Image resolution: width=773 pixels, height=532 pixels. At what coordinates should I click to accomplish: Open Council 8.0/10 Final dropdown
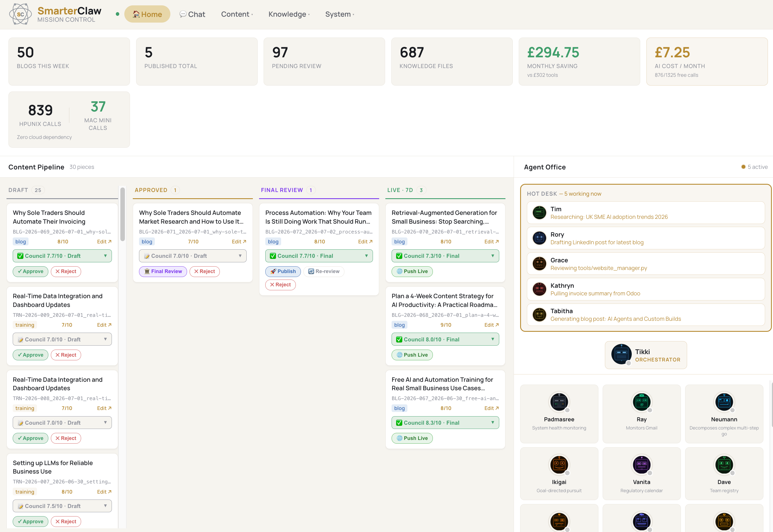[445, 339]
